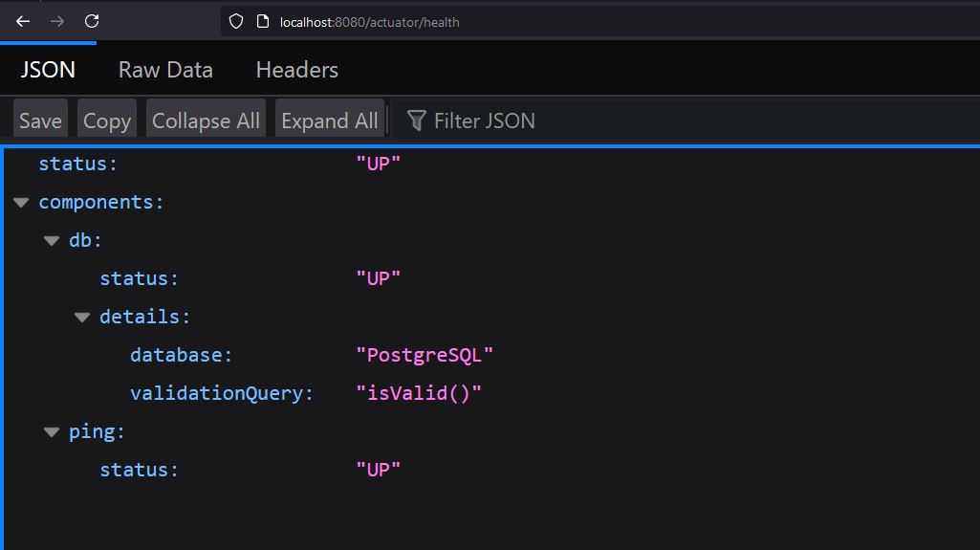Click the ping key label

[97, 432]
